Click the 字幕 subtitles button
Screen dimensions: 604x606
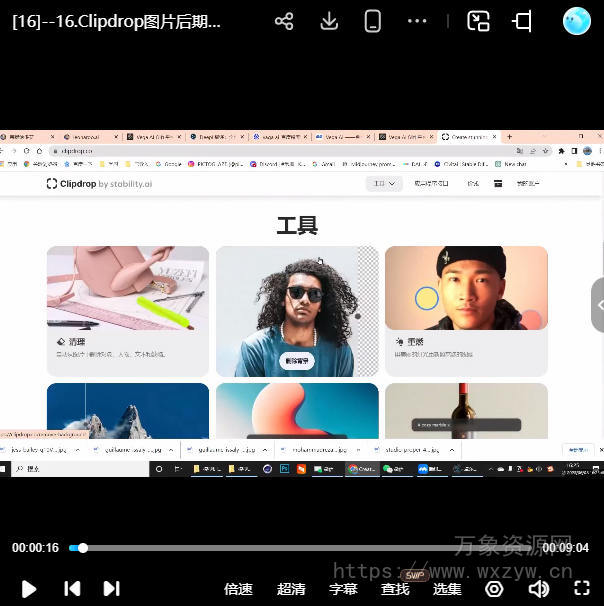point(343,589)
